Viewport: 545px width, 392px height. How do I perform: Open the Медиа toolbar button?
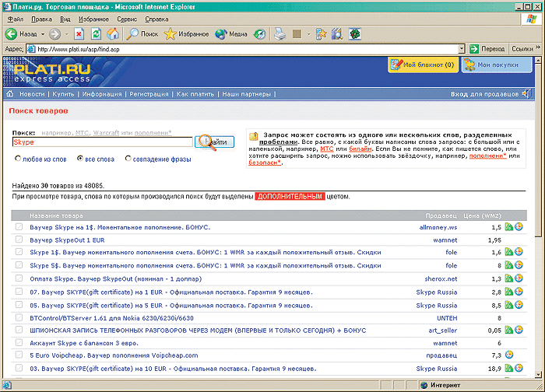(x=230, y=34)
